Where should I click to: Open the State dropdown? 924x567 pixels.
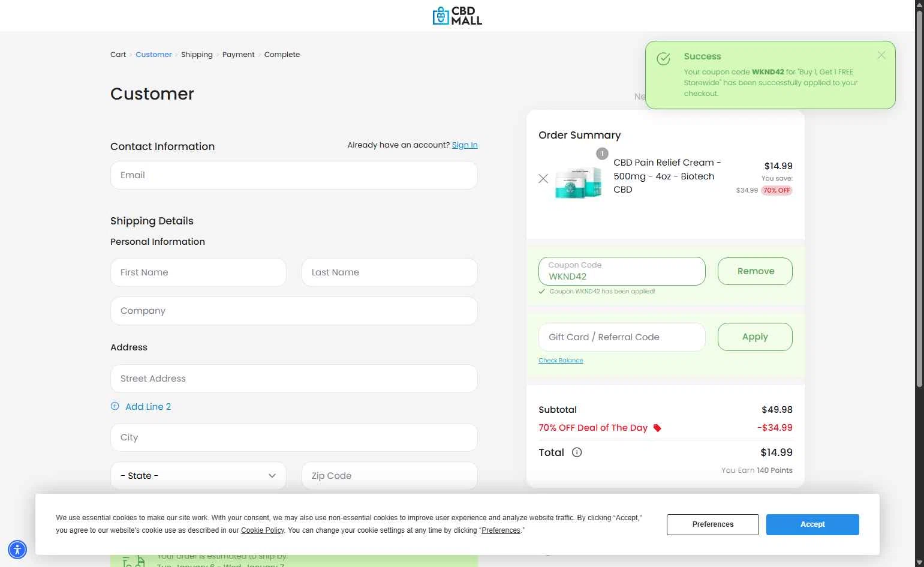(x=198, y=476)
